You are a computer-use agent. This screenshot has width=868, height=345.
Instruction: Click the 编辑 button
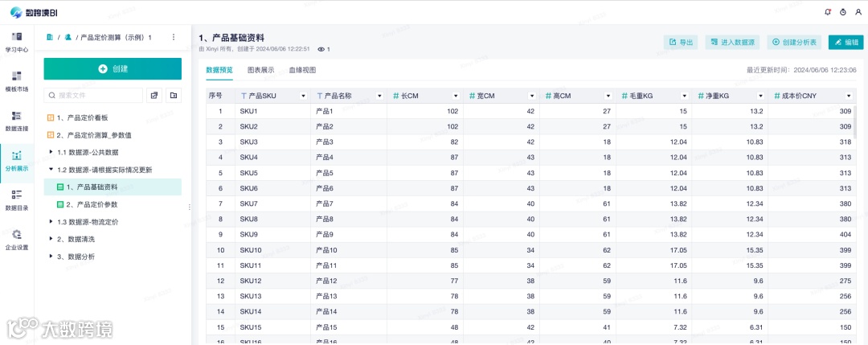tap(845, 42)
